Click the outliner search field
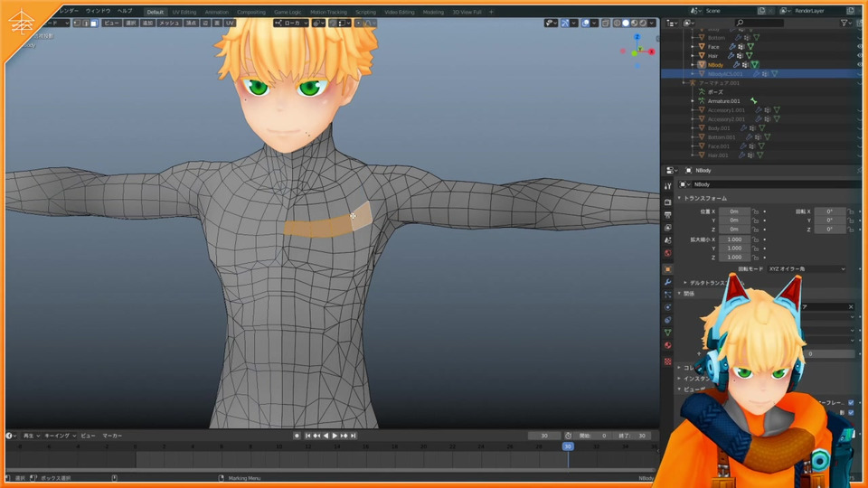Viewport: 868px width, 488px height. click(759, 23)
